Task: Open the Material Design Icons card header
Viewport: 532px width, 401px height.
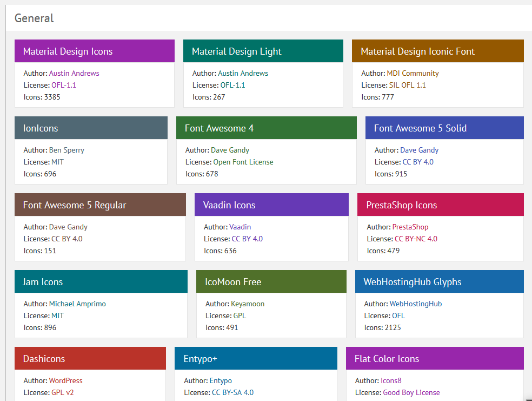Action: [94, 51]
